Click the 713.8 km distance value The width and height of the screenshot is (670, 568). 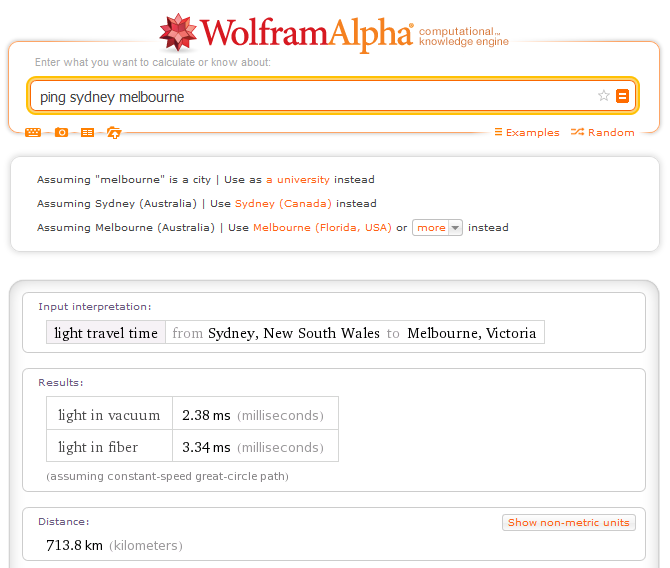tap(75, 546)
